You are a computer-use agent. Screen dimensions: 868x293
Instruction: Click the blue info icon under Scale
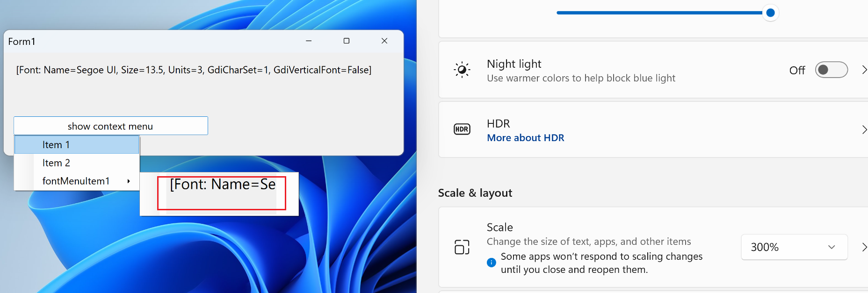[x=491, y=263]
